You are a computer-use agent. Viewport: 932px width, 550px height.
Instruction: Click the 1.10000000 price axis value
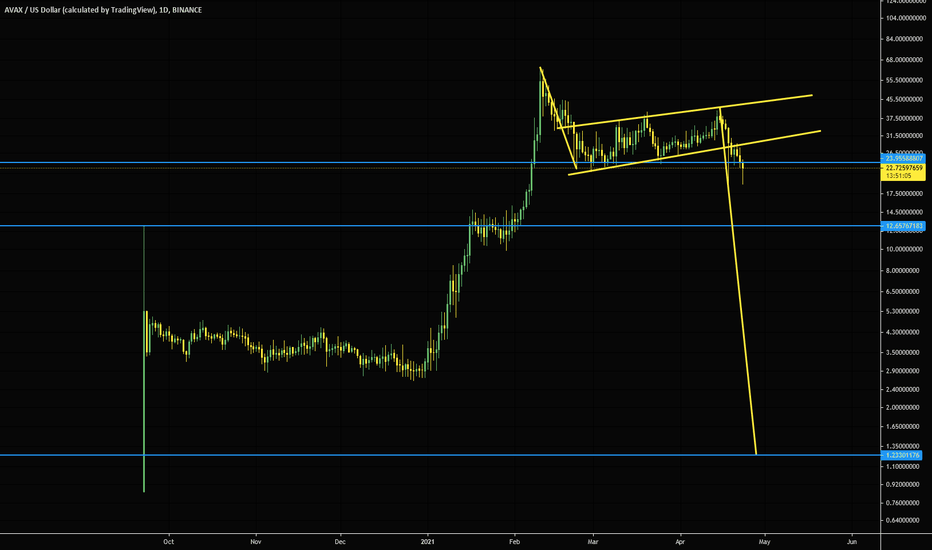[904, 467]
